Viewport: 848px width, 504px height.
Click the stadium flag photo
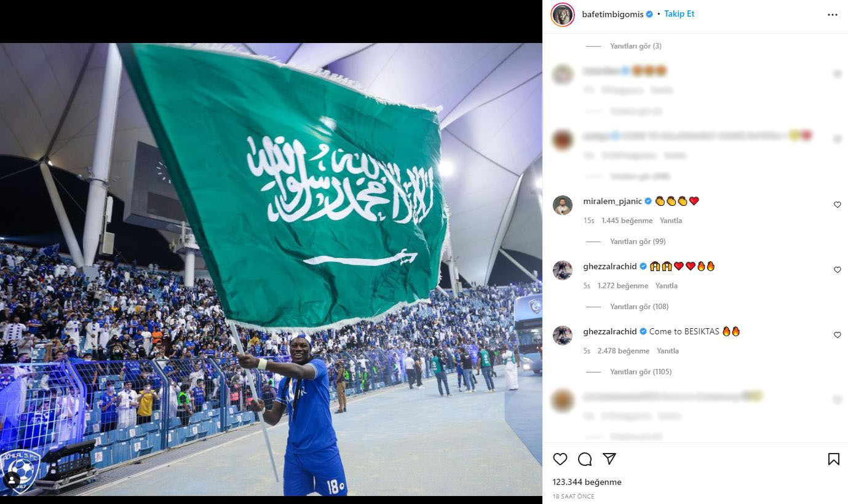(x=271, y=269)
